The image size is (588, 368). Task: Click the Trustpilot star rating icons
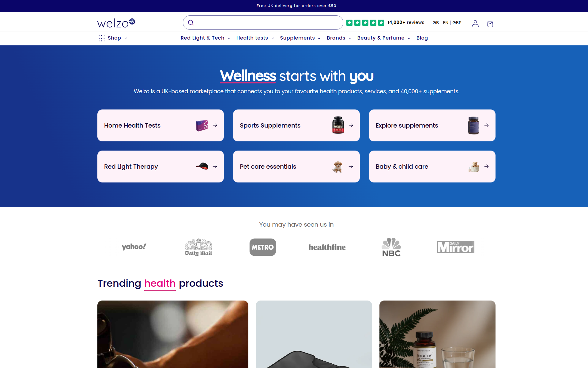pyautogui.click(x=365, y=22)
